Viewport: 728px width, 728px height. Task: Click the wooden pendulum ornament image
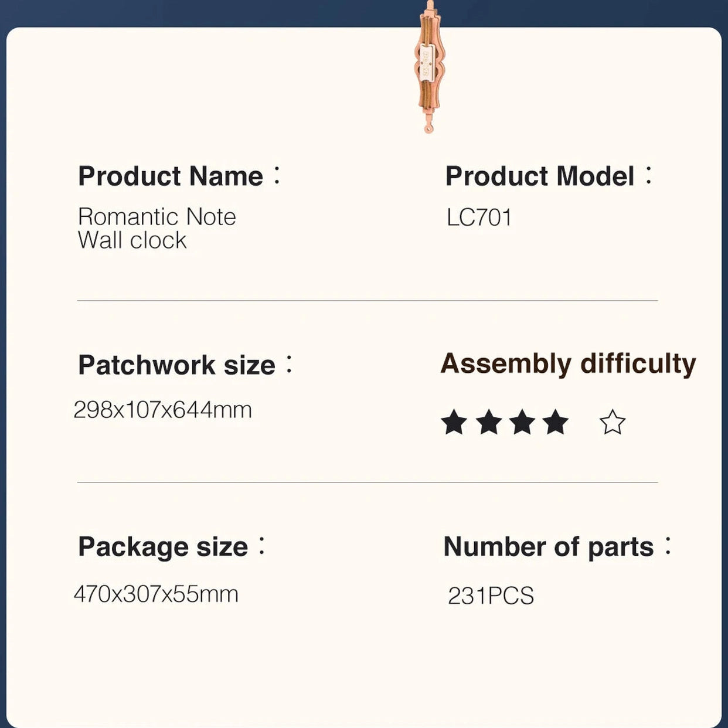coord(430,67)
